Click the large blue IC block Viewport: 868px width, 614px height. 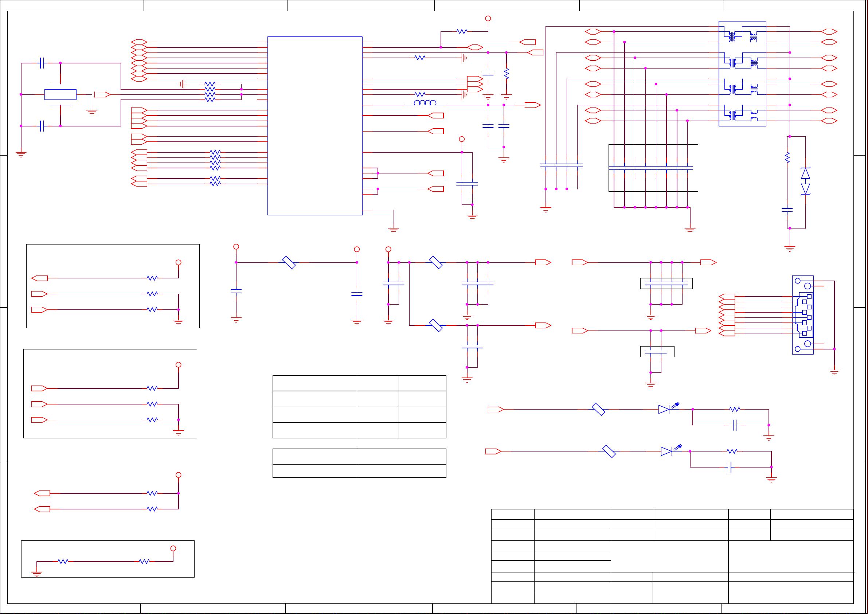point(315,126)
